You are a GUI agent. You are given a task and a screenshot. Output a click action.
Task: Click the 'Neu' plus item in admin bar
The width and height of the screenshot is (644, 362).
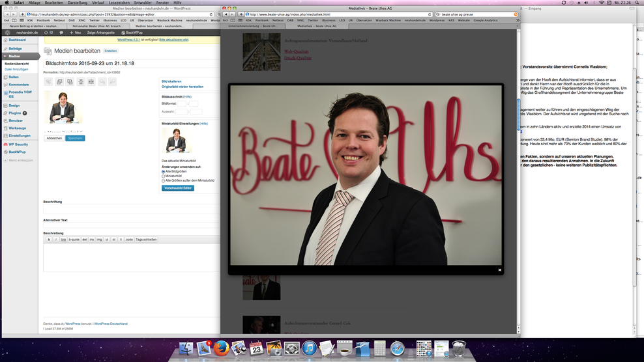[x=75, y=33]
